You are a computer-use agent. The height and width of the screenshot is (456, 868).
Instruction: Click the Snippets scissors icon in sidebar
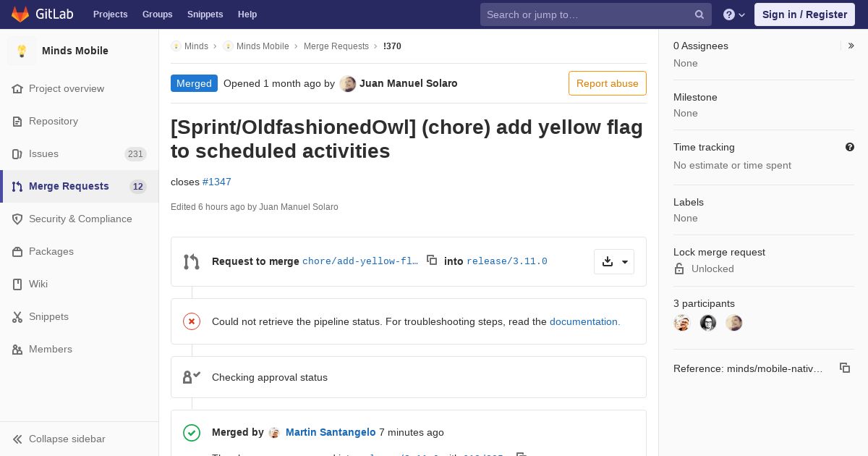(x=17, y=316)
